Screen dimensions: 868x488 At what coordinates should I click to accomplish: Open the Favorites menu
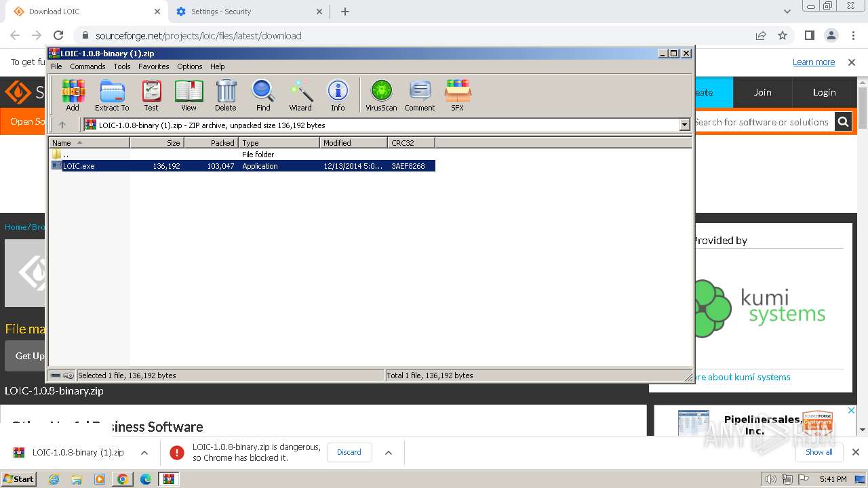pyautogui.click(x=154, y=66)
